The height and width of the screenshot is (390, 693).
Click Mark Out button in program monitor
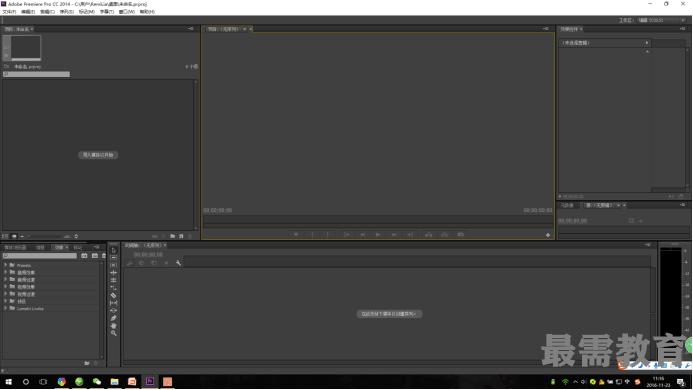[327, 235]
